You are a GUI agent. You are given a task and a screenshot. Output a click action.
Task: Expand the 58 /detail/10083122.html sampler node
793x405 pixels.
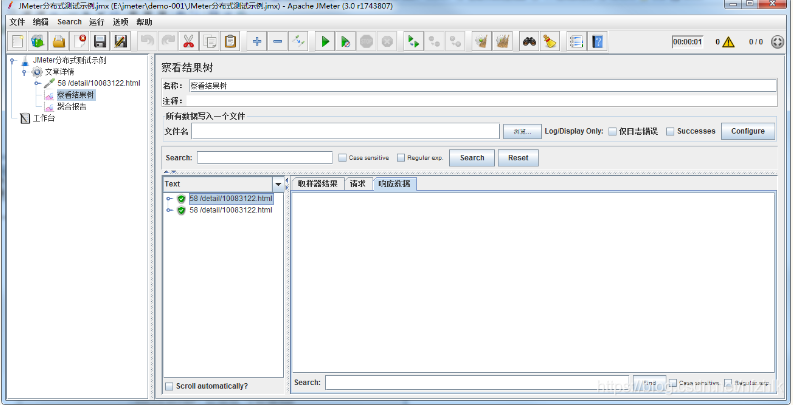pyautogui.click(x=37, y=83)
